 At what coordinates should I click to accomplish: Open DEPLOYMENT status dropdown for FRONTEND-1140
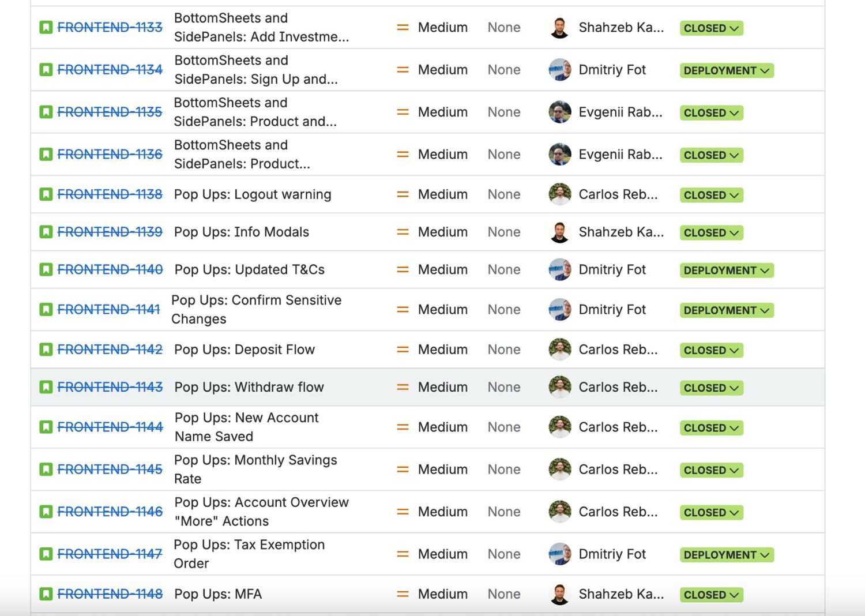tap(727, 271)
